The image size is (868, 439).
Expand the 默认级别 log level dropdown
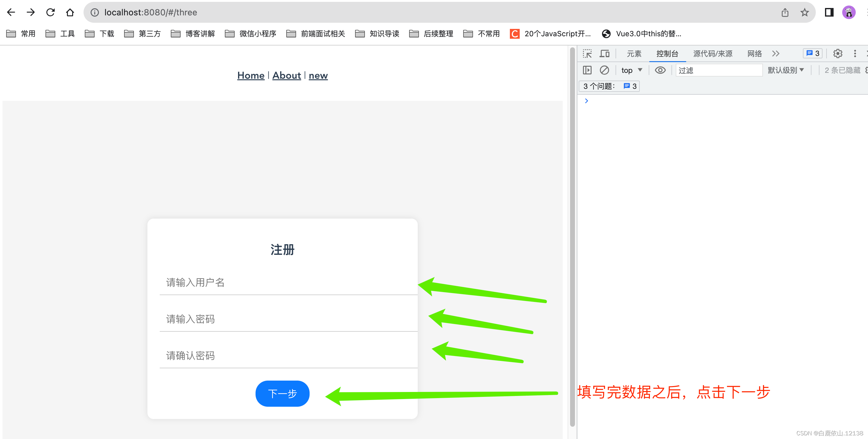[x=785, y=70]
